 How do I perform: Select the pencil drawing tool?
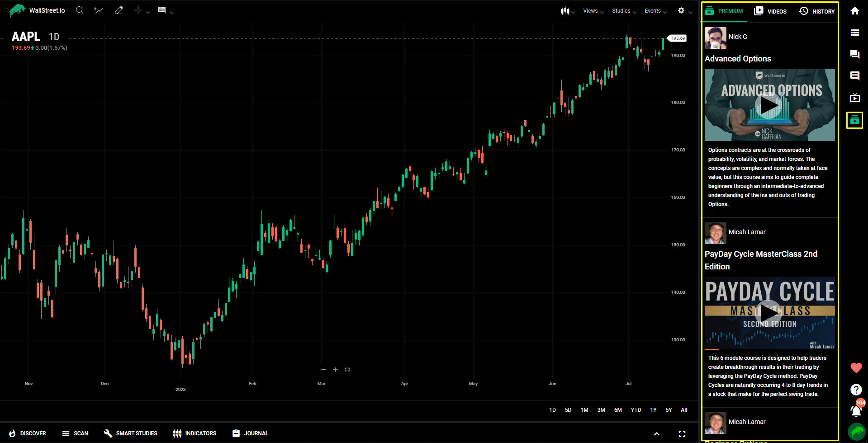coord(119,10)
